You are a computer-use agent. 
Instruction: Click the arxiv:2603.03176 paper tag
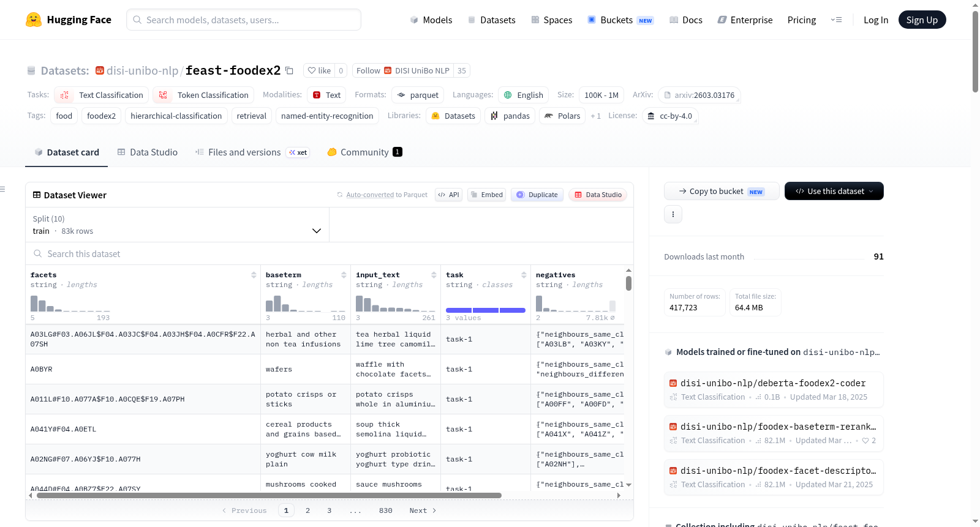699,95
